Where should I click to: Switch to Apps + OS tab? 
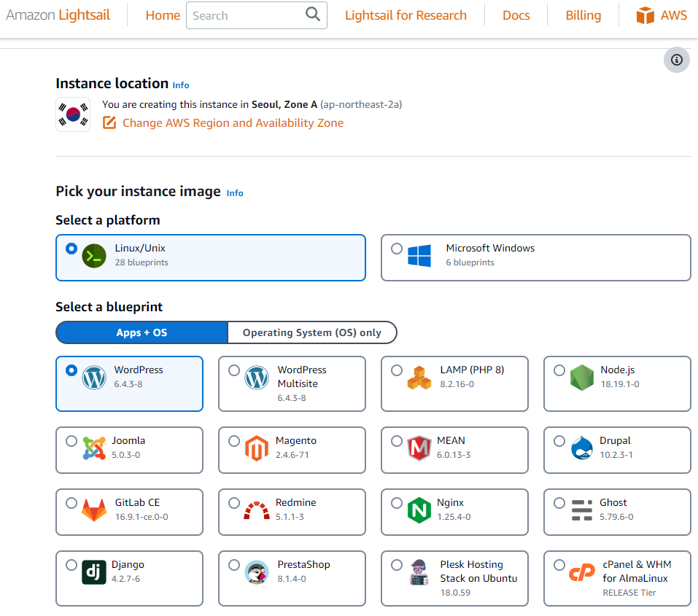(141, 332)
